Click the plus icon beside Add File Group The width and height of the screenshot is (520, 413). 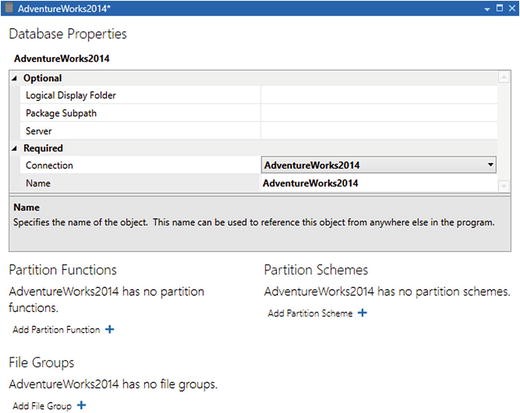81,405
